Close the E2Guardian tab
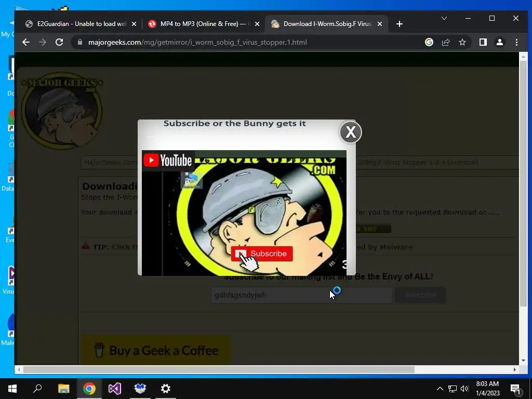Screen dimensions: 532x399 tap(134, 24)
